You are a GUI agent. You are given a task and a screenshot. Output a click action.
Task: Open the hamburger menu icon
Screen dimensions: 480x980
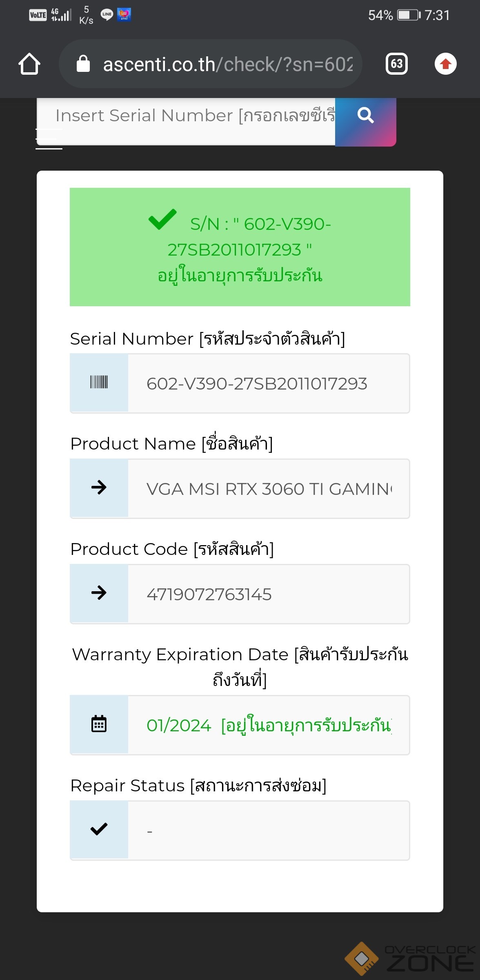point(49,139)
